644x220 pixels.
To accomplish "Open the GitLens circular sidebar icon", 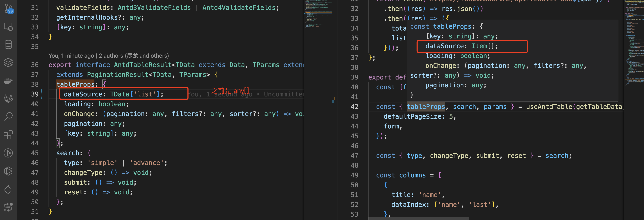I will coord(8,153).
